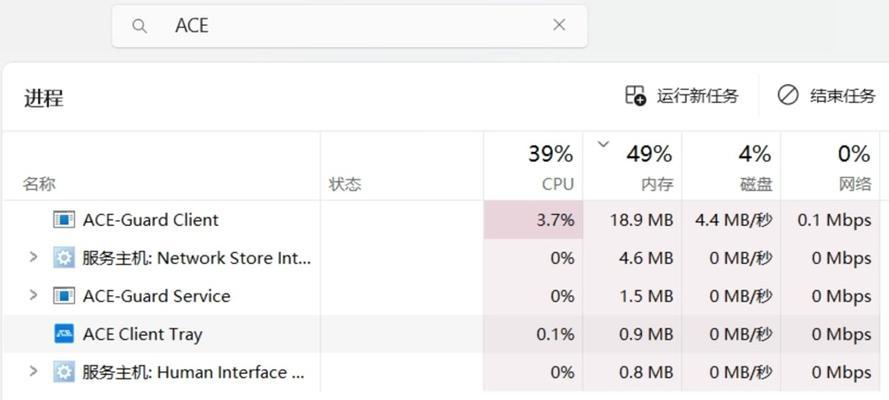Expand the ACE-Guard Service row
Image resolution: width=889 pixels, height=400 pixels.
(33, 295)
